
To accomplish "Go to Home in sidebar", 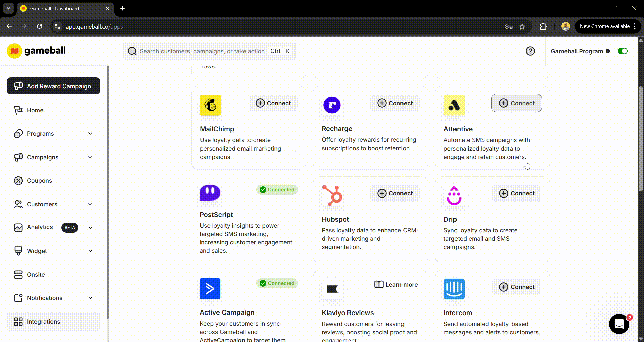I will pos(53,110).
